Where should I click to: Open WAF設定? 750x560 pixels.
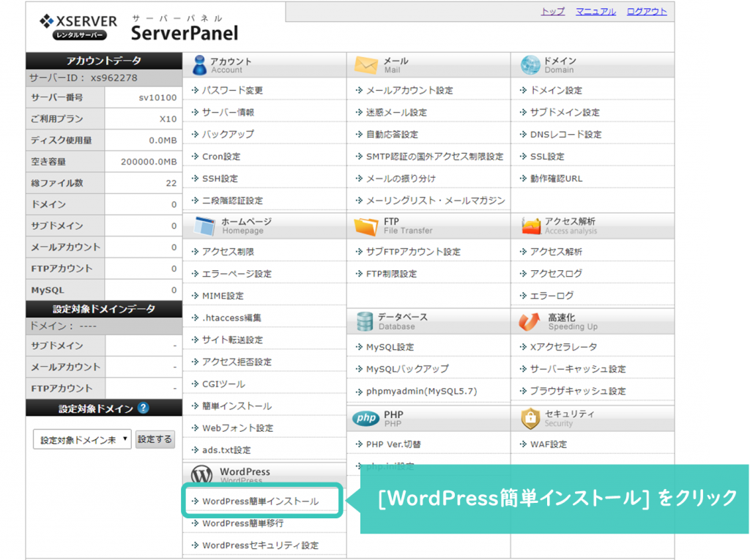coord(548,444)
